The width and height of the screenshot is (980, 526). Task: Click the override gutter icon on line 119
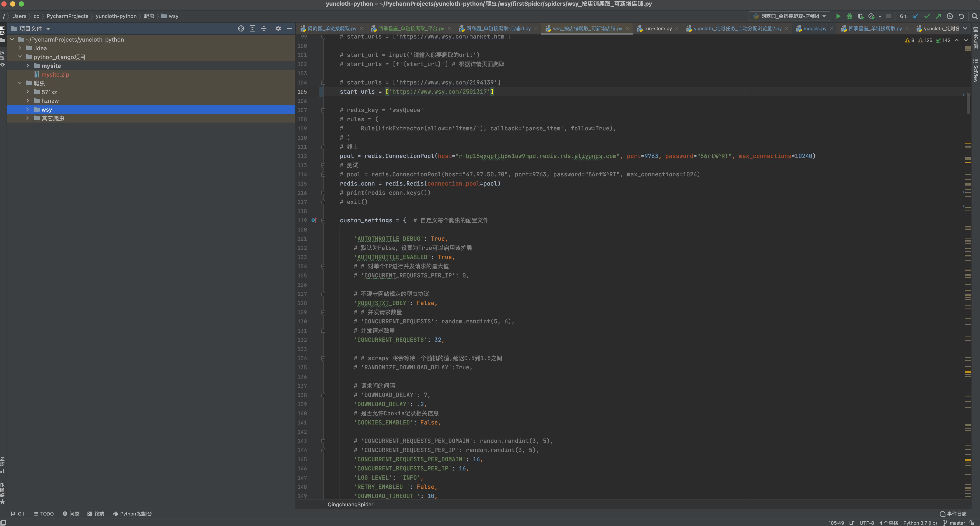[314, 220]
